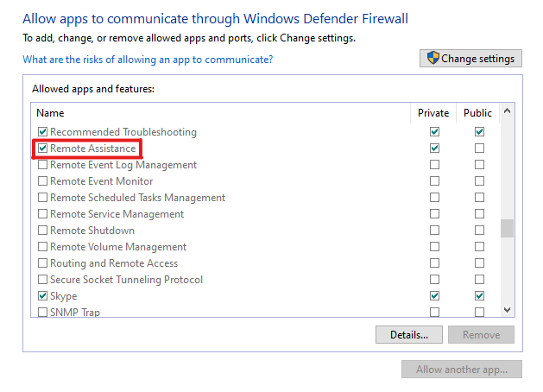The height and width of the screenshot is (392, 543).
Task: Toggle Public checkbox for Recommended Troubleshooting
Action: click(x=479, y=132)
